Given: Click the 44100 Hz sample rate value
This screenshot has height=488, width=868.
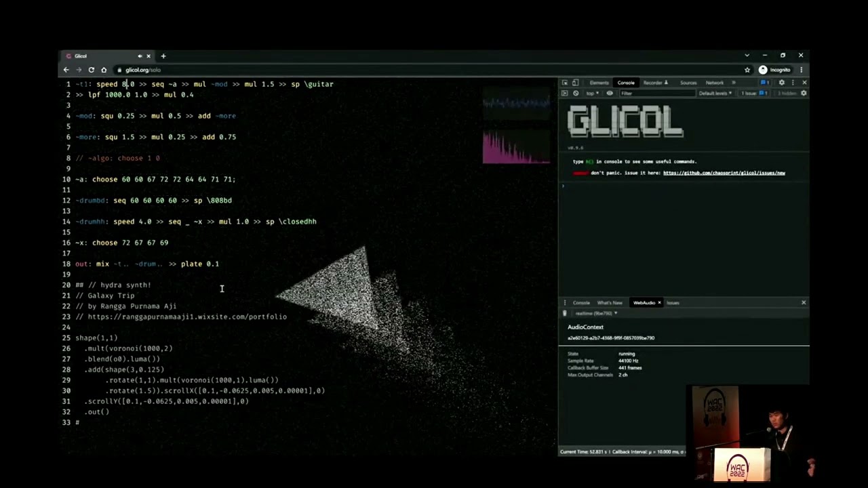Looking at the screenshot, I should [x=628, y=361].
